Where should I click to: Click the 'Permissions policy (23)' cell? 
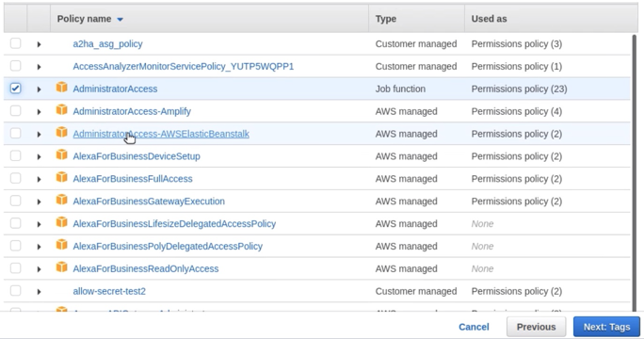(x=519, y=89)
